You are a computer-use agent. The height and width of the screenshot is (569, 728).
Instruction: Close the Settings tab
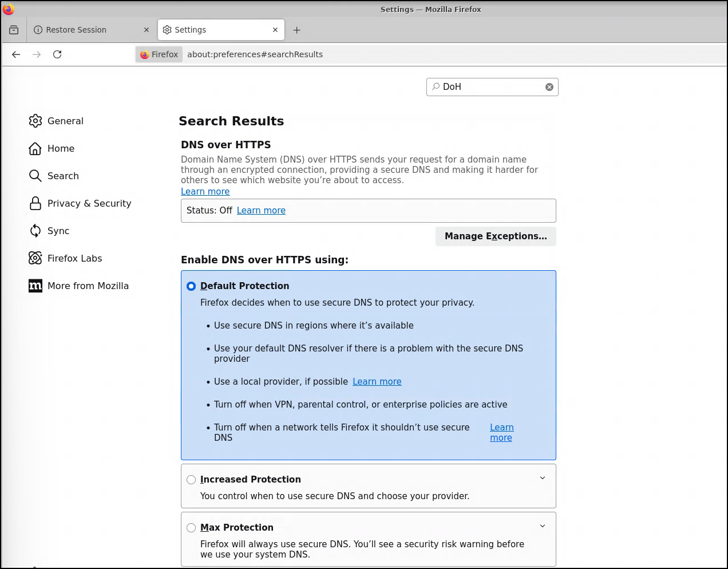click(x=275, y=30)
